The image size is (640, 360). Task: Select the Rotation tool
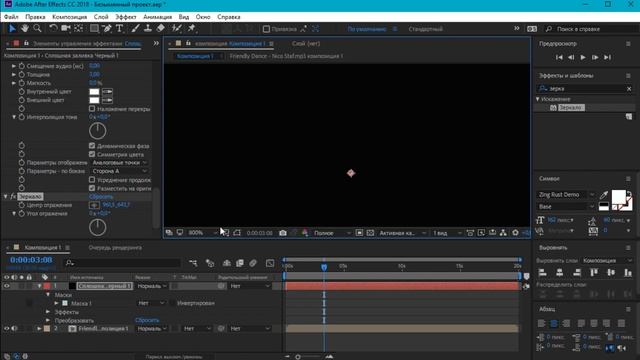point(53,28)
